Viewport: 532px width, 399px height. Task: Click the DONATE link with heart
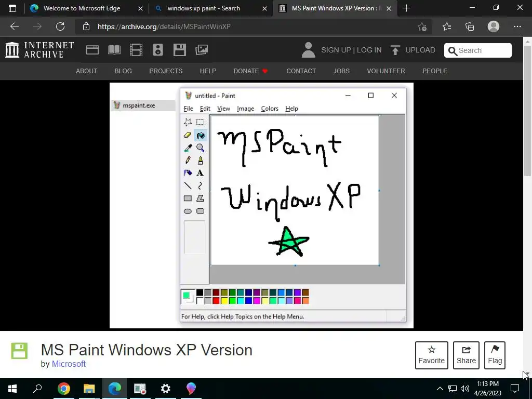point(250,71)
